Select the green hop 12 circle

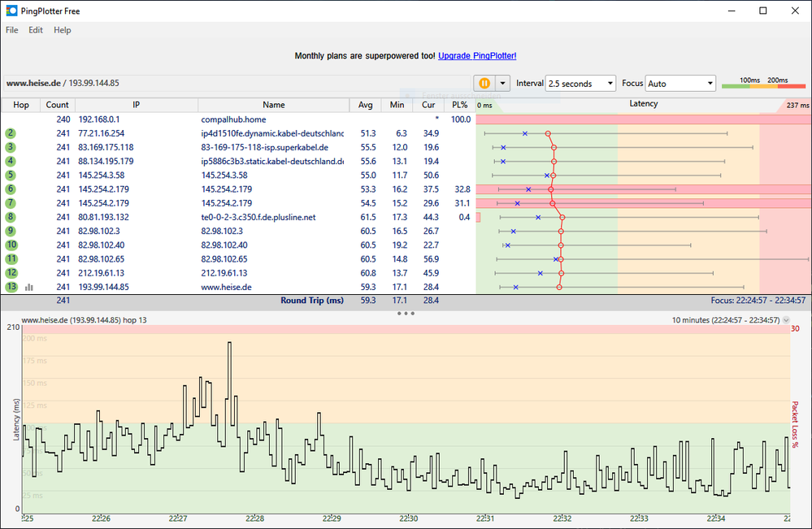click(11, 273)
